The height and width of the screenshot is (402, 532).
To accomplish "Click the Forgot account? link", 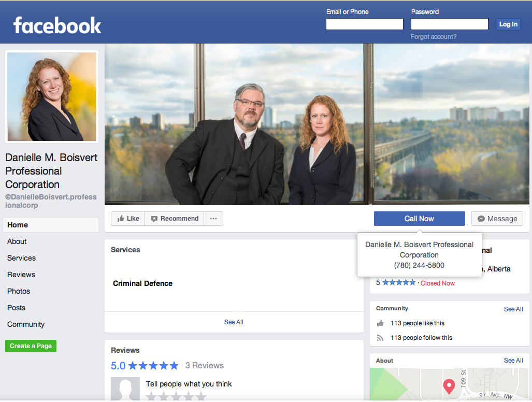I will (x=434, y=37).
